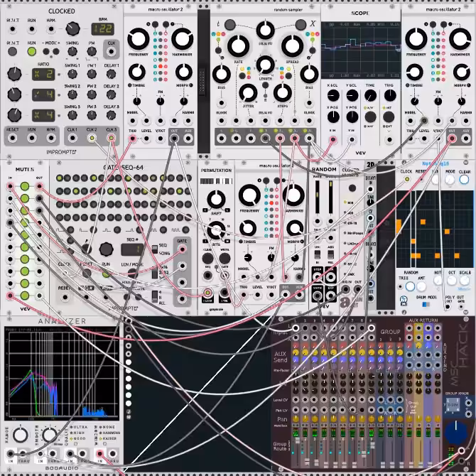Click the round RESET button on Clocked

[x=13, y=51]
